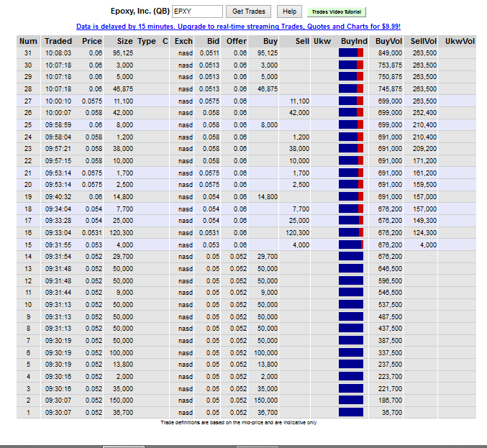Follow the upgrade to real-time streaming link
This screenshot has width=487, height=448.
coord(238,27)
